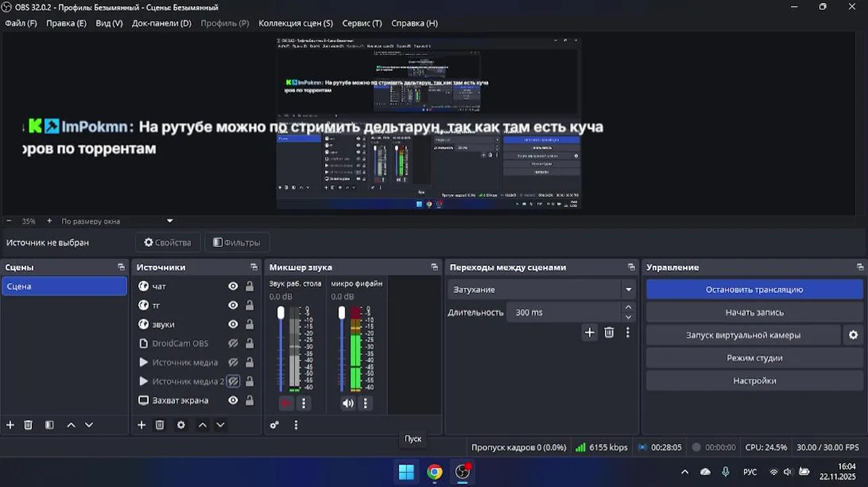
Task: Click Начать запись button
Action: (754, 312)
